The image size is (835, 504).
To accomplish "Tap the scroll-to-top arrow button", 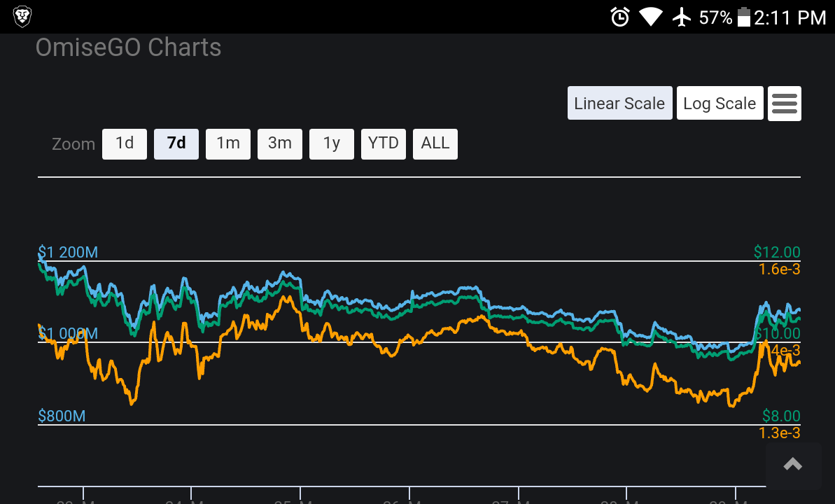I will click(793, 465).
